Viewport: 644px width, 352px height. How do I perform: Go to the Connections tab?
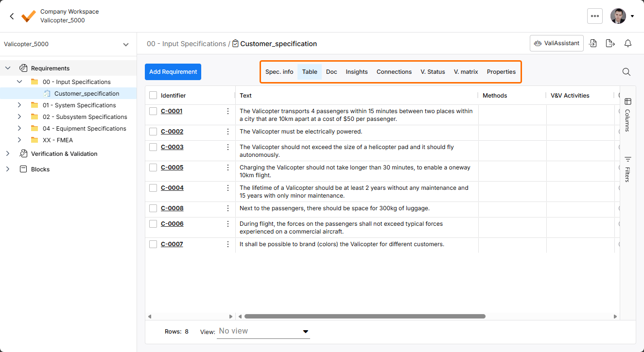(x=394, y=72)
